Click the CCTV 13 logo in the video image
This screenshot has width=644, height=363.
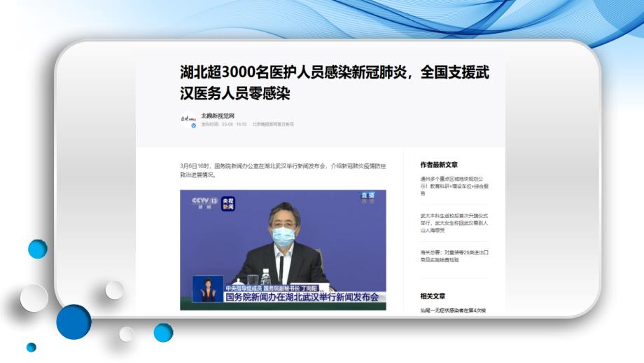click(x=204, y=203)
